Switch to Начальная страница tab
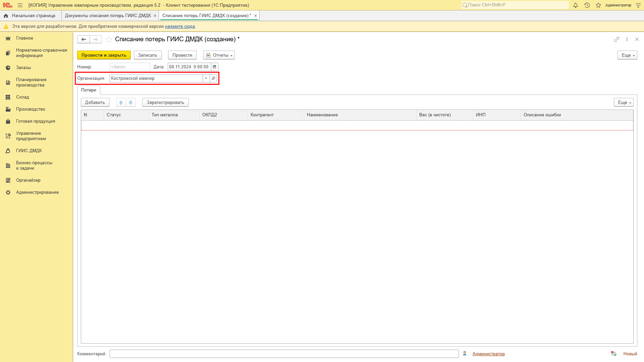 coord(31,16)
